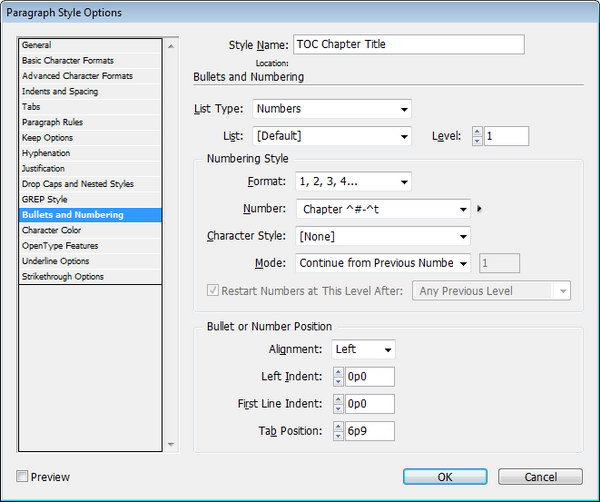
Task: Open the Alignment dropdown
Action: pyautogui.click(x=363, y=349)
